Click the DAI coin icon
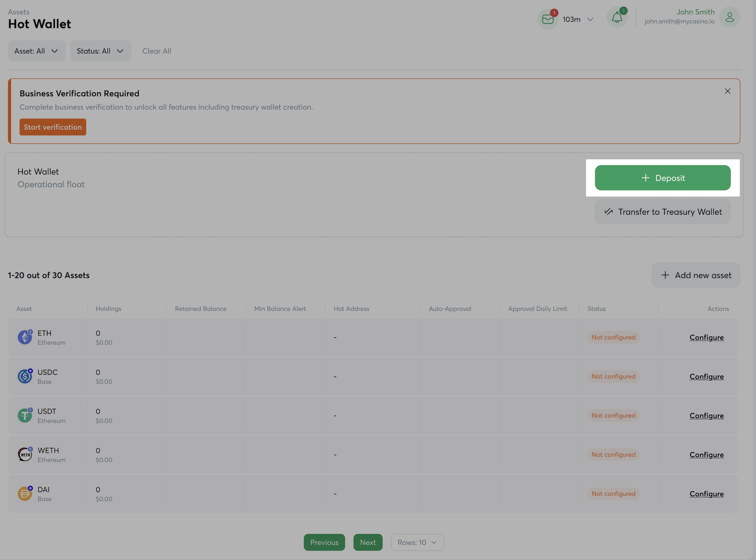 [x=25, y=494]
